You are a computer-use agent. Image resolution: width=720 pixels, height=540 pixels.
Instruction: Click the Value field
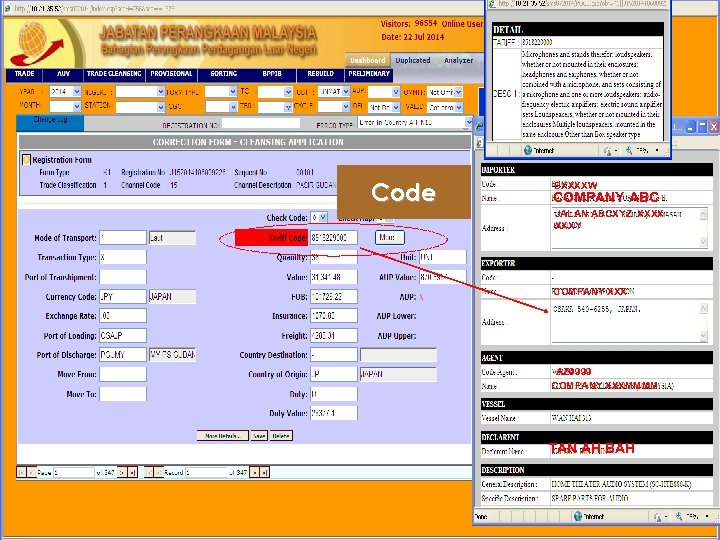[334, 277]
